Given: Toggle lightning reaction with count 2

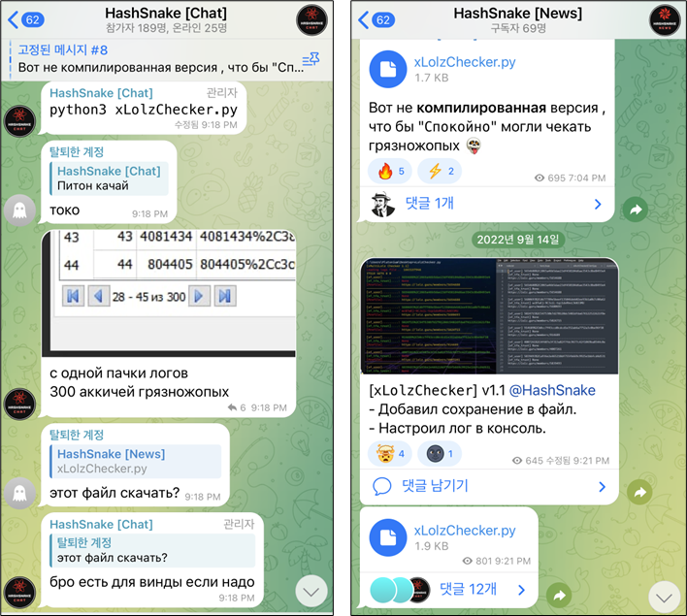Looking at the screenshot, I should pyautogui.click(x=440, y=172).
